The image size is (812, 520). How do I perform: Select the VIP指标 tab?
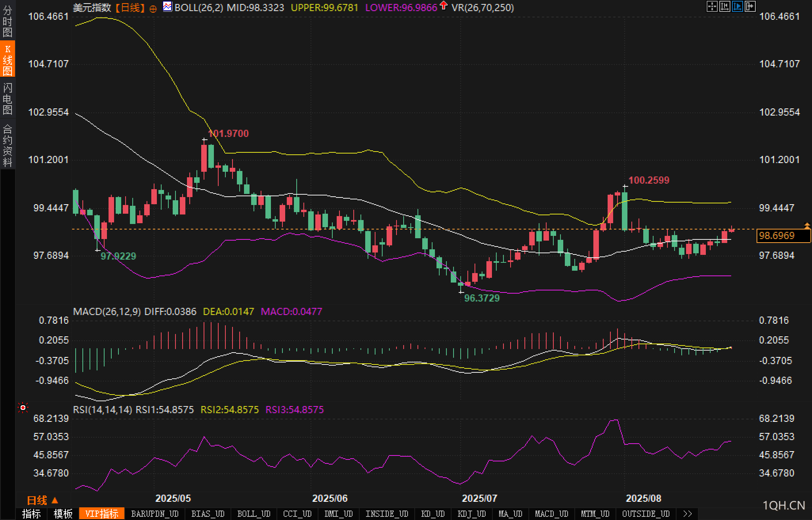tap(102, 514)
